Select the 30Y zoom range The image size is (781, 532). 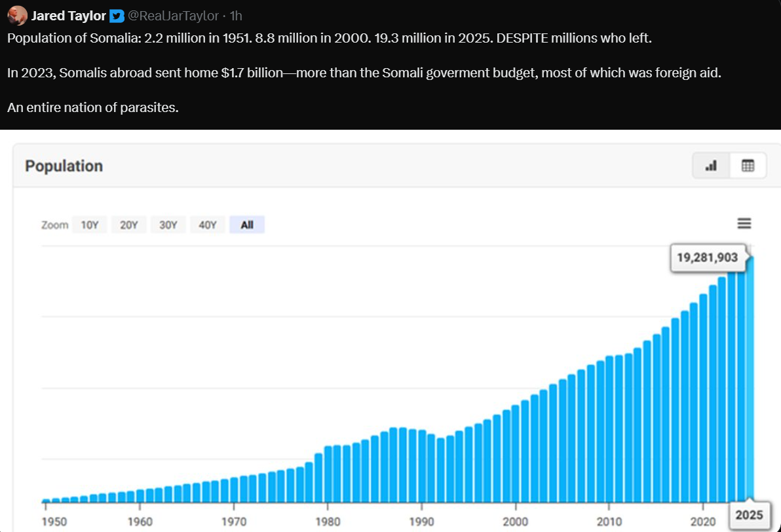[168, 225]
